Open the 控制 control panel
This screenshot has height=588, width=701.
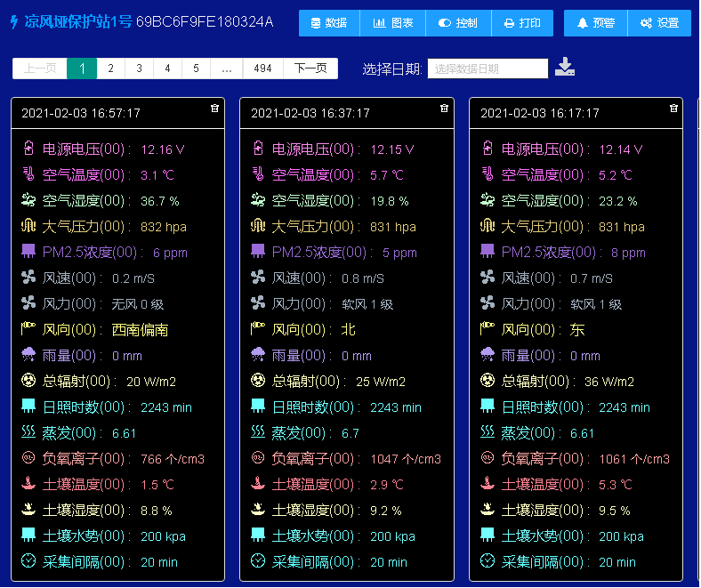458,23
